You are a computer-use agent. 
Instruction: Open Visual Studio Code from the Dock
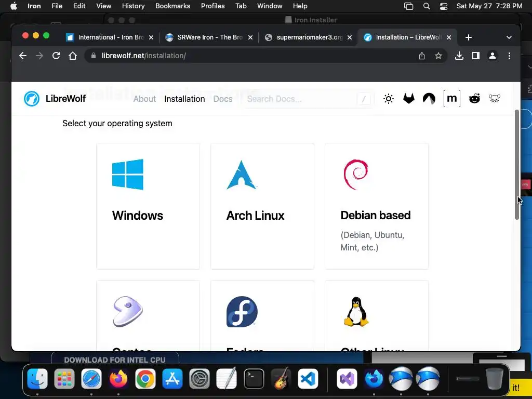pyautogui.click(x=308, y=378)
